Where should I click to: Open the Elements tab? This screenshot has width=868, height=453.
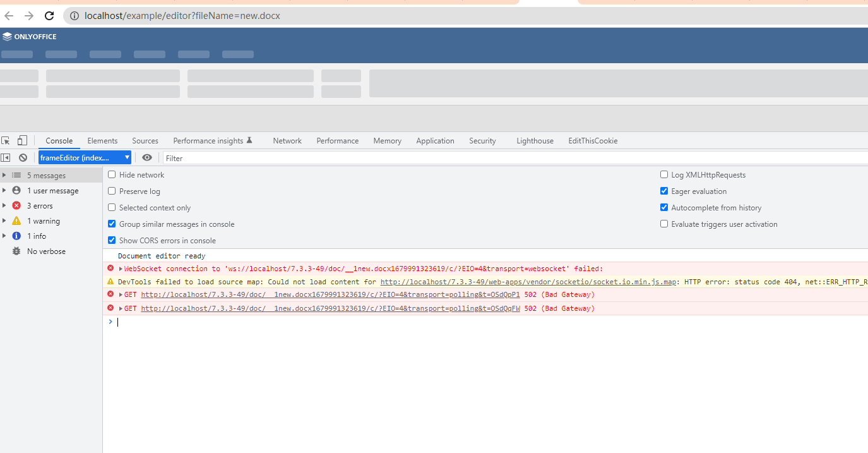click(x=102, y=141)
